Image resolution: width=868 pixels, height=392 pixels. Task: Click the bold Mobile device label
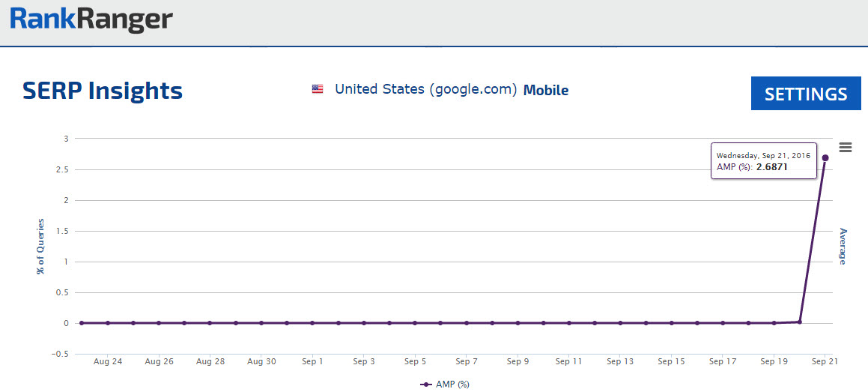tap(546, 91)
